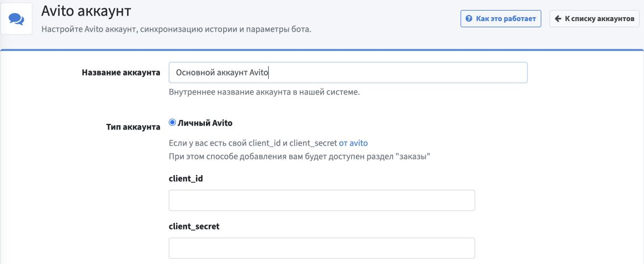Click the 'Название аккаунта' label
Screen dimensions: 644x264
[x=121, y=73]
